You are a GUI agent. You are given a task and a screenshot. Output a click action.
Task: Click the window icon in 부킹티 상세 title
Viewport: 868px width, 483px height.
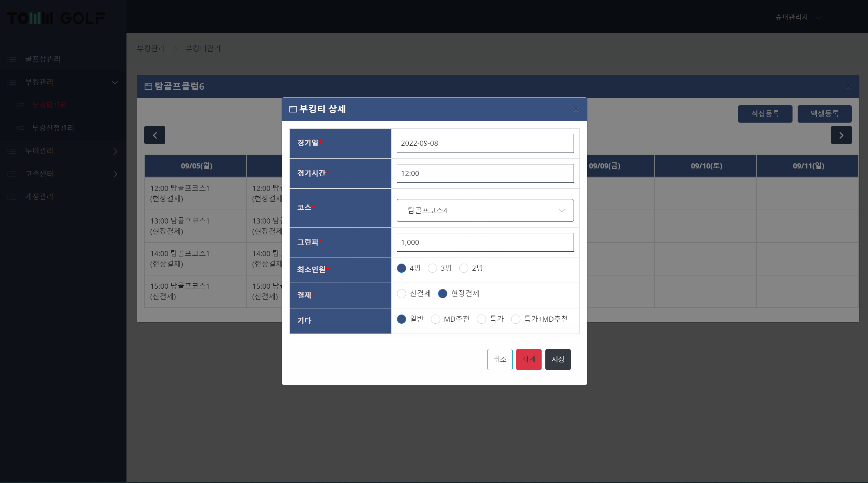(x=293, y=109)
